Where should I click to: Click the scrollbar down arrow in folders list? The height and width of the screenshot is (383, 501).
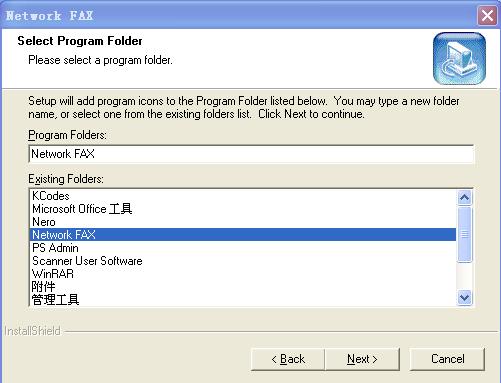click(465, 297)
